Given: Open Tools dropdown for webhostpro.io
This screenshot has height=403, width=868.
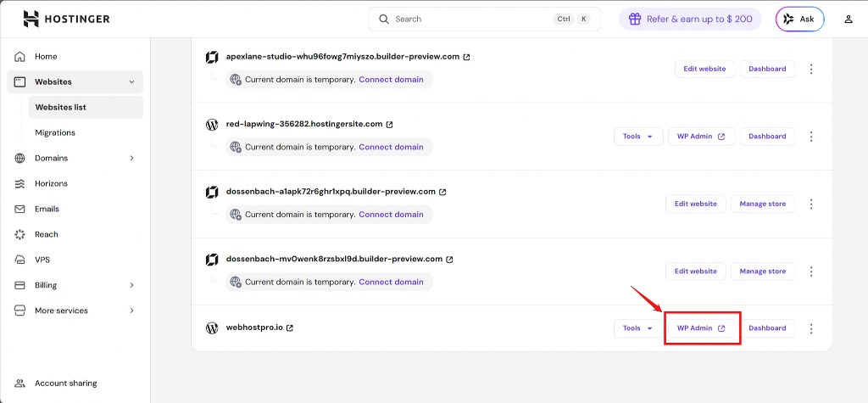Looking at the screenshot, I should coord(638,328).
